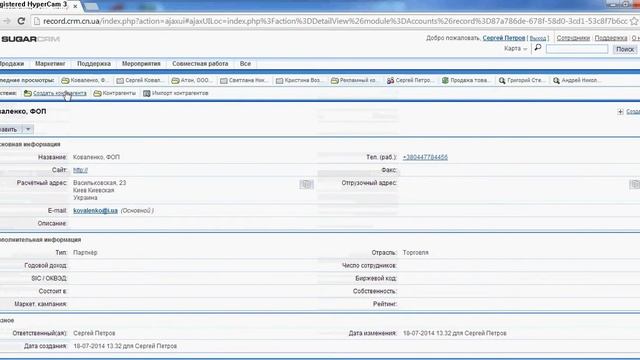The height and width of the screenshot is (360, 640).
Task: Click the Дата создания value text
Action: click(125, 346)
